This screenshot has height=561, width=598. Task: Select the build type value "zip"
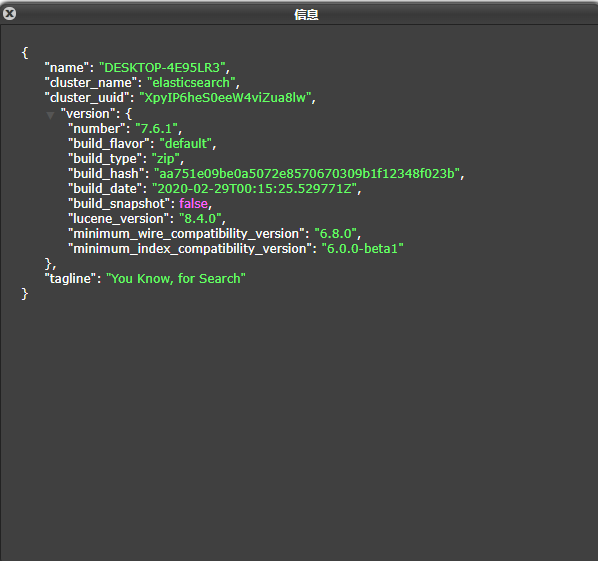166,159
